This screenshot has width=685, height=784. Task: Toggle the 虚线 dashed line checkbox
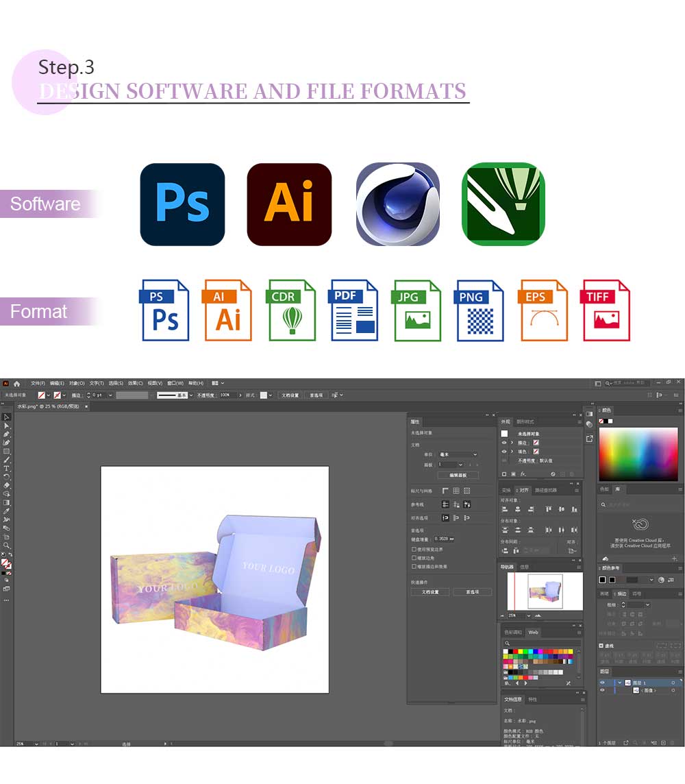click(601, 646)
